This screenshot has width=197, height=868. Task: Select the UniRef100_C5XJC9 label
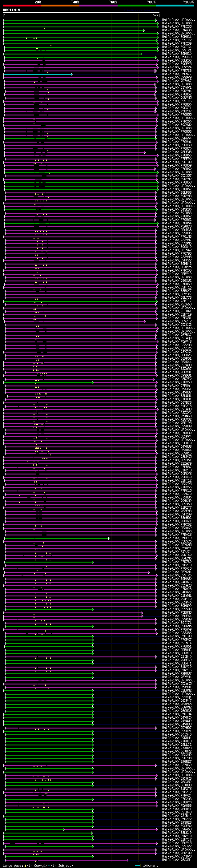click(177, 57)
